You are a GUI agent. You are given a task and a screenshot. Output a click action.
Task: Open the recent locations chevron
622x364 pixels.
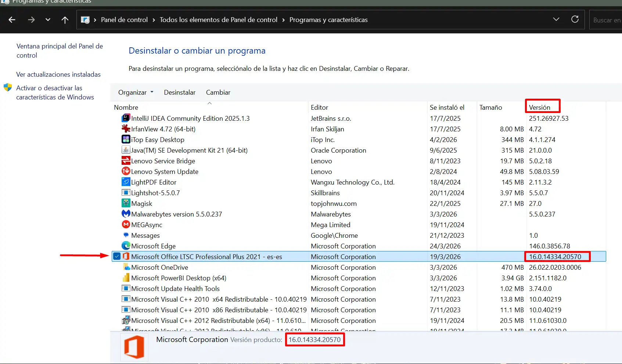48,20
